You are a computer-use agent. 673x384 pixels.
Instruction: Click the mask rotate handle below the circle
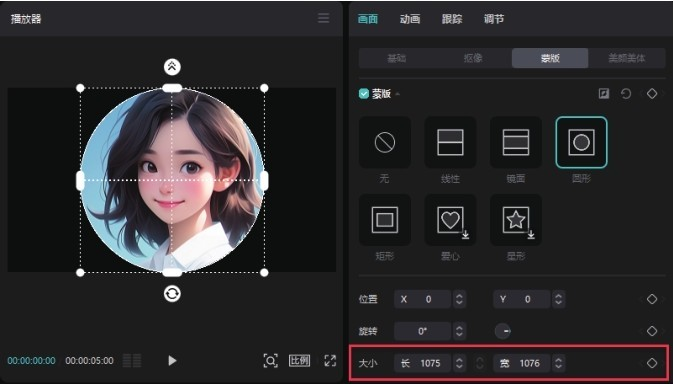[x=172, y=294]
